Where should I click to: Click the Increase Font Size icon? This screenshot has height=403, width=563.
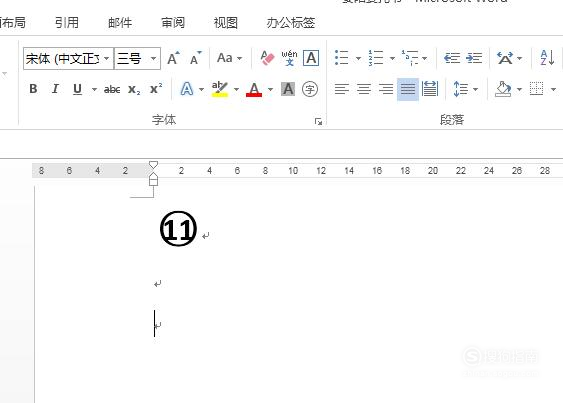coord(173,58)
